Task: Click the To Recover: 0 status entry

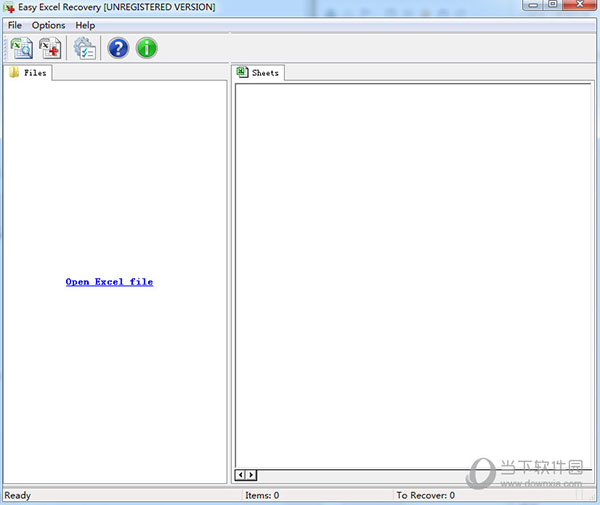Action: tap(426, 495)
